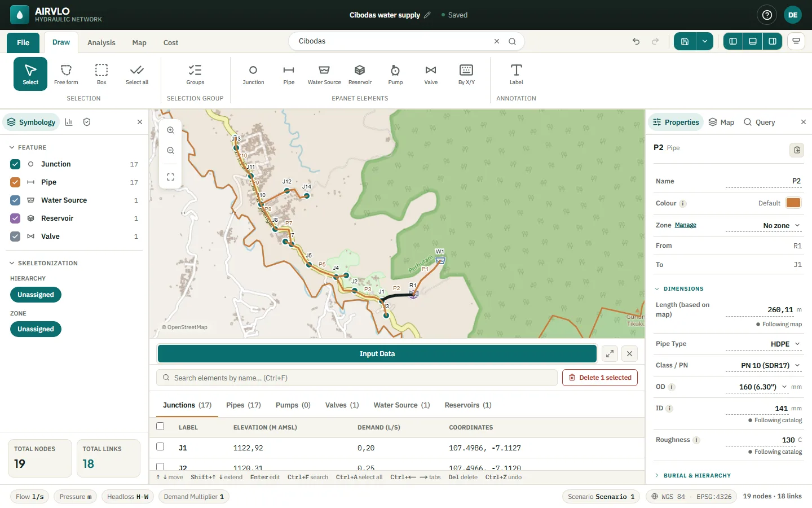Switch to the Analysis ribbon tab

coord(101,43)
